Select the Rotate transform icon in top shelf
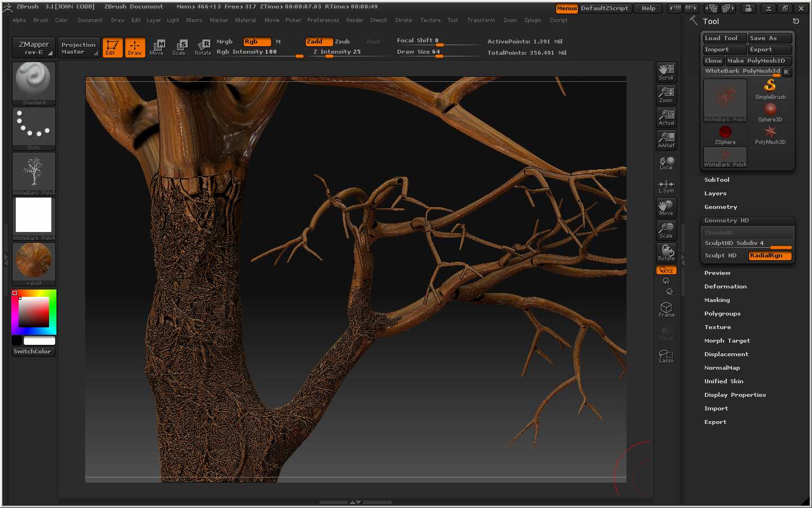This screenshot has width=812, height=508. pos(202,47)
